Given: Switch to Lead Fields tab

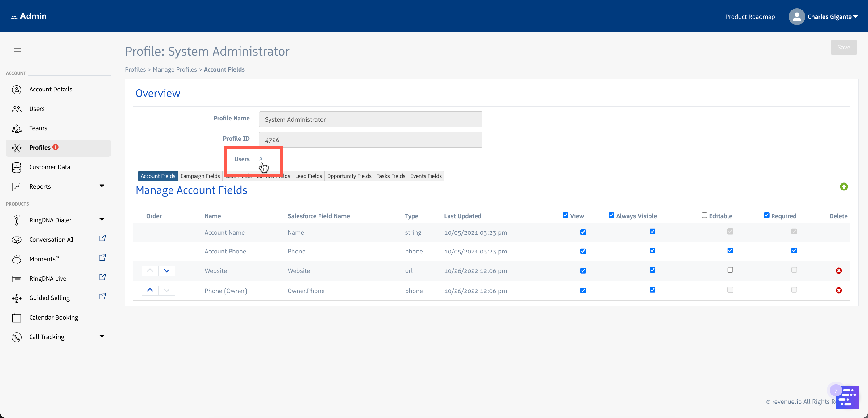Looking at the screenshot, I should pyautogui.click(x=308, y=176).
